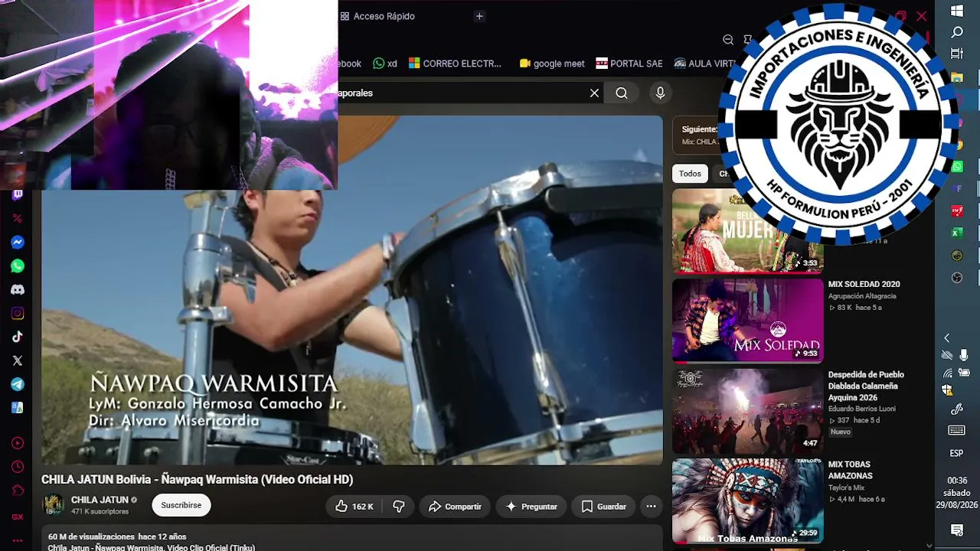980x551 pixels.
Task: Open Windows Task View
Action: point(957,54)
